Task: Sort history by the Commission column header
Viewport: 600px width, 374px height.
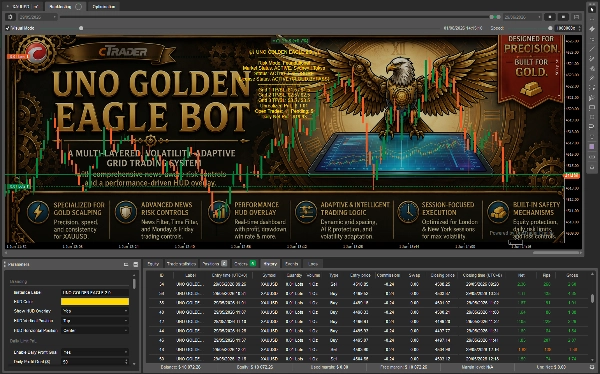Action: coord(388,275)
